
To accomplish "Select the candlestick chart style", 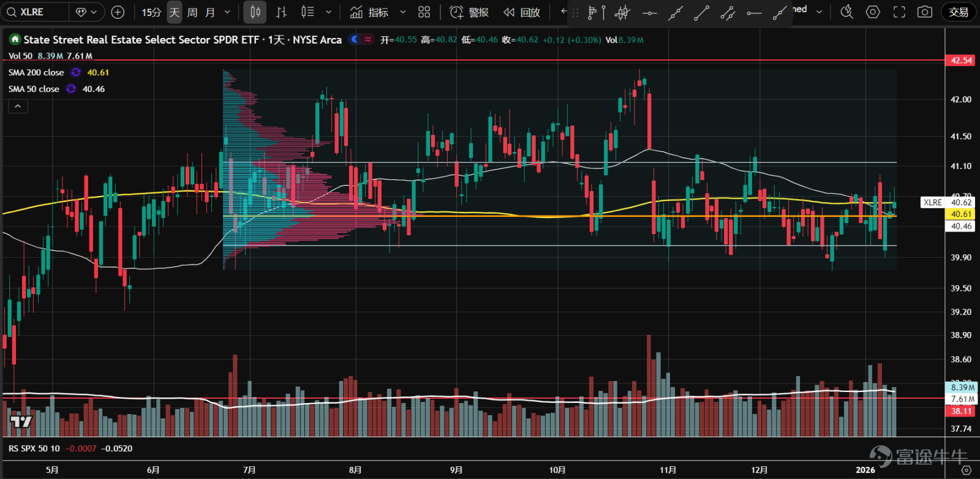I will tap(255, 12).
